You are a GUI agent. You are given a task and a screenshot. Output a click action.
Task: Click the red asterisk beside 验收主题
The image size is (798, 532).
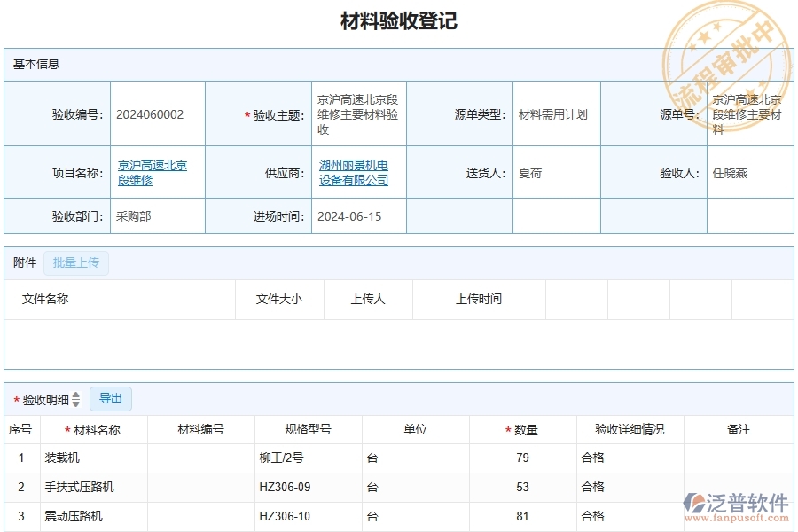(x=246, y=113)
